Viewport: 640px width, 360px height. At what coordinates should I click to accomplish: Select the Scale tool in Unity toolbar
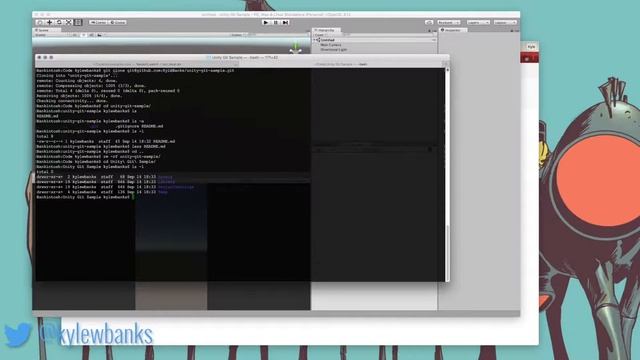point(69,22)
